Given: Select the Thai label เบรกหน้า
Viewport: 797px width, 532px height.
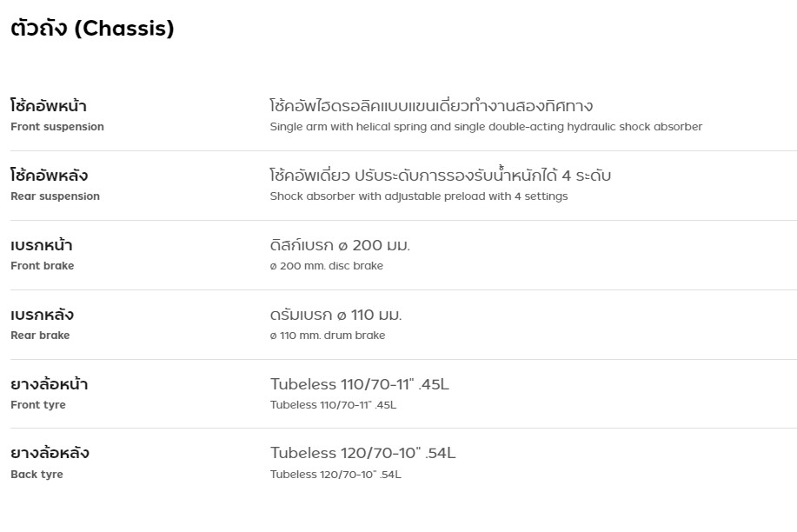Looking at the screenshot, I should tap(42, 245).
